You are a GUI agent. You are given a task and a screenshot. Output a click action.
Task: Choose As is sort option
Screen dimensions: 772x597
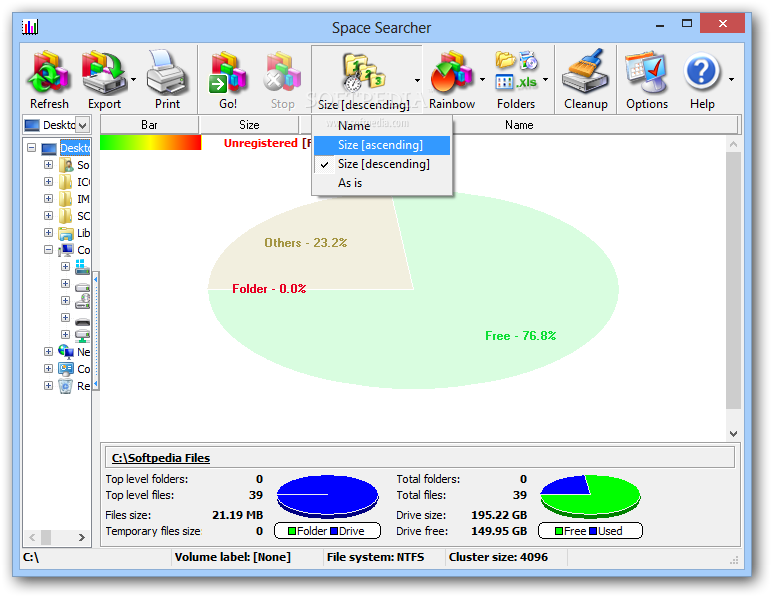coord(382,183)
